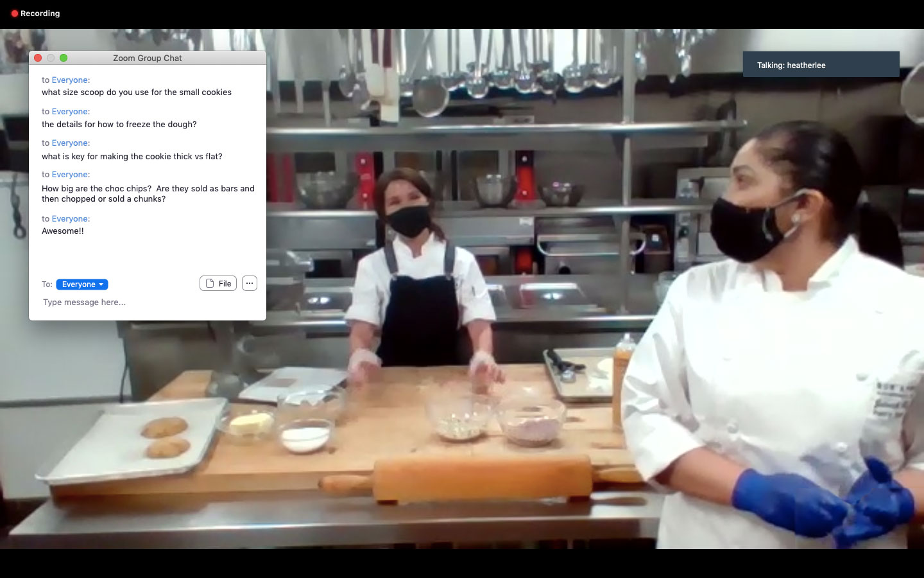Close the Zoom Group Chat window

point(38,58)
